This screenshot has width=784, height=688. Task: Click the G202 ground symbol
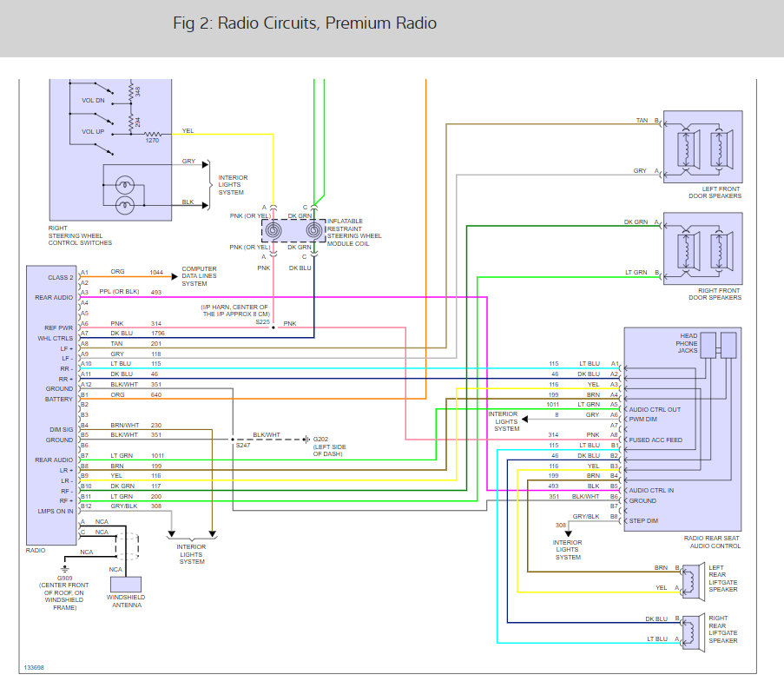(306, 440)
